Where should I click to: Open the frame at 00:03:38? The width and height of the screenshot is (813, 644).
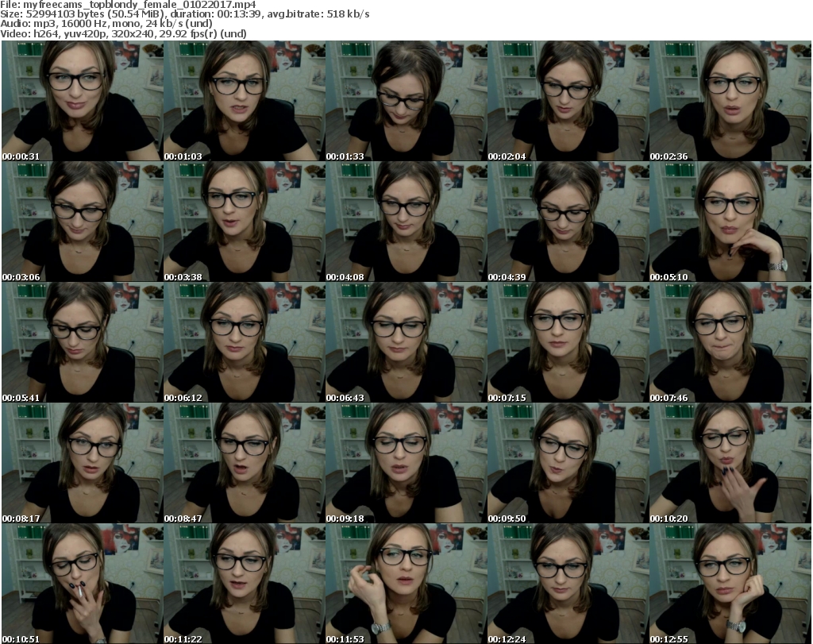click(x=245, y=222)
